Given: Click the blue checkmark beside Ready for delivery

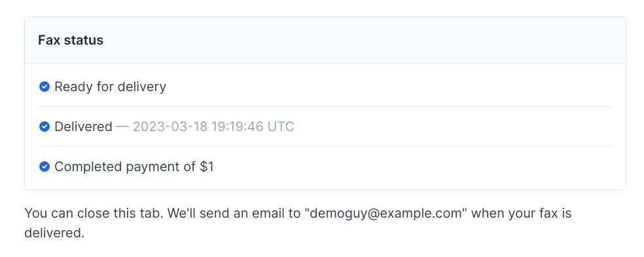Looking at the screenshot, I should pos(45,87).
